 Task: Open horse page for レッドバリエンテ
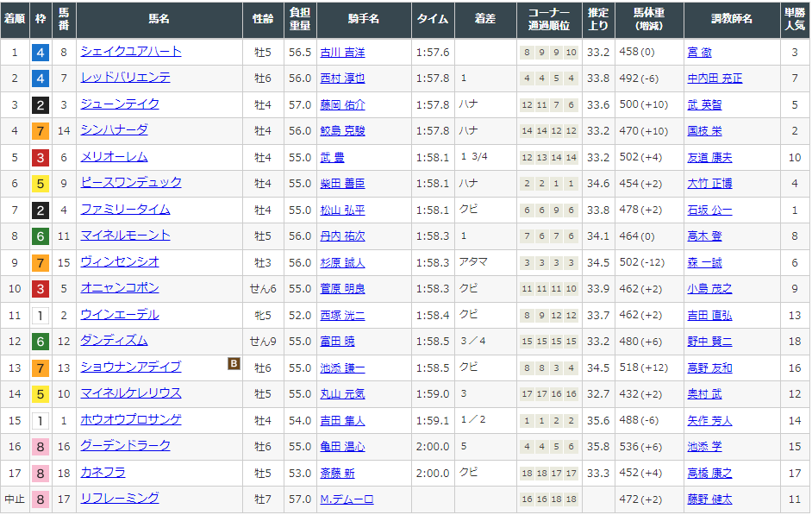(x=125, y=78)
